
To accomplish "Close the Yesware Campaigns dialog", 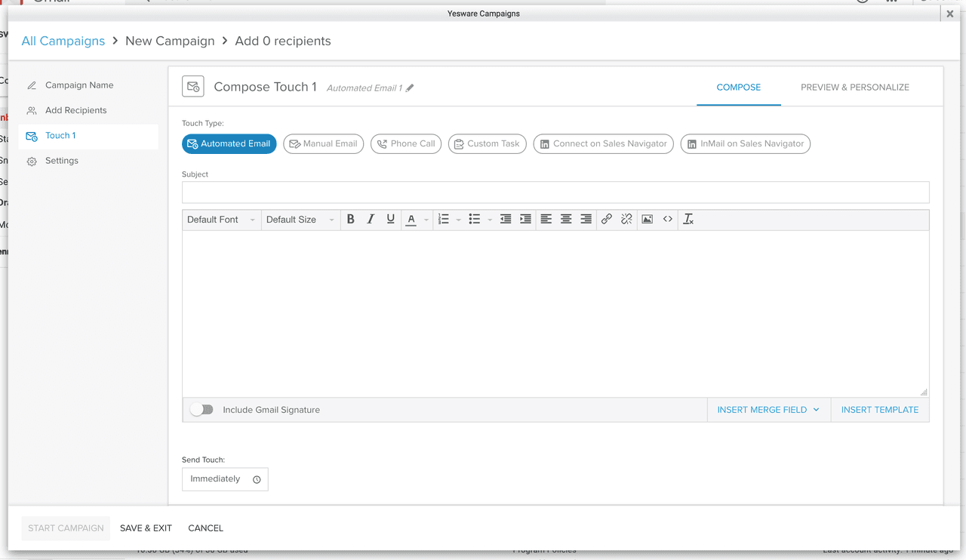I will (x=950, y=14).
